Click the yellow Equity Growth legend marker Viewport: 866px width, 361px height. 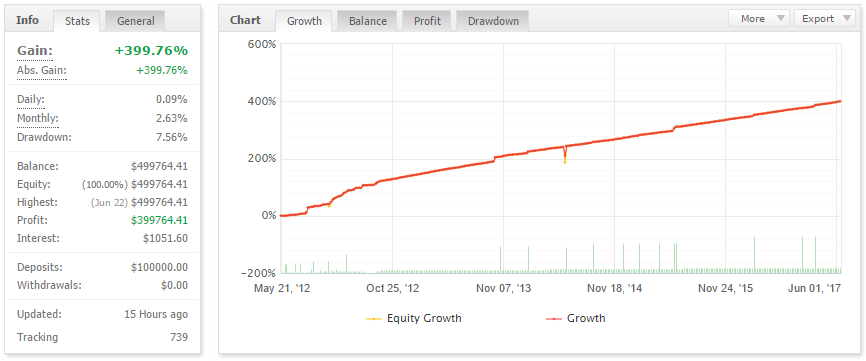374,318
